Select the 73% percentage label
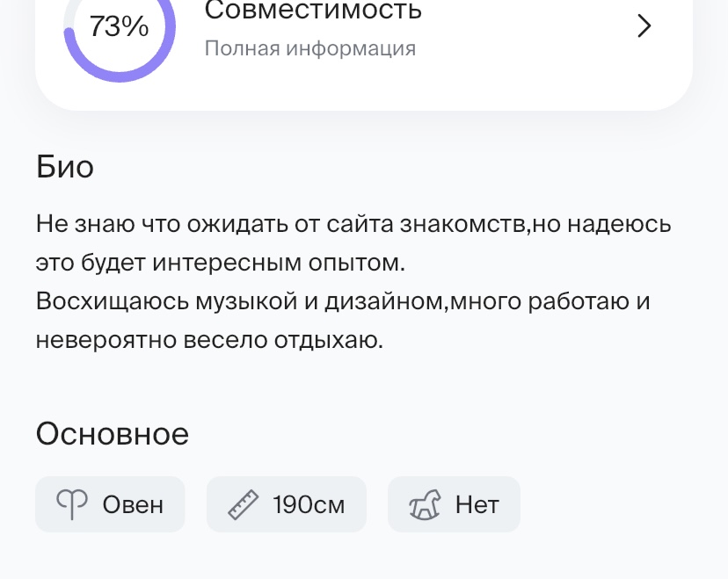The height and width of the screenshot is (579, 728). (x=119, y=26)
